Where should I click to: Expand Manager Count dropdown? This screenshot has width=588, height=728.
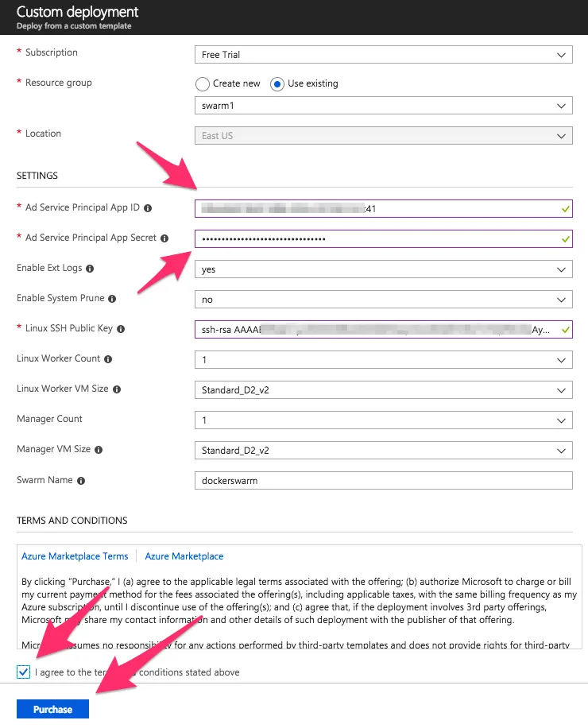[383, 420]
